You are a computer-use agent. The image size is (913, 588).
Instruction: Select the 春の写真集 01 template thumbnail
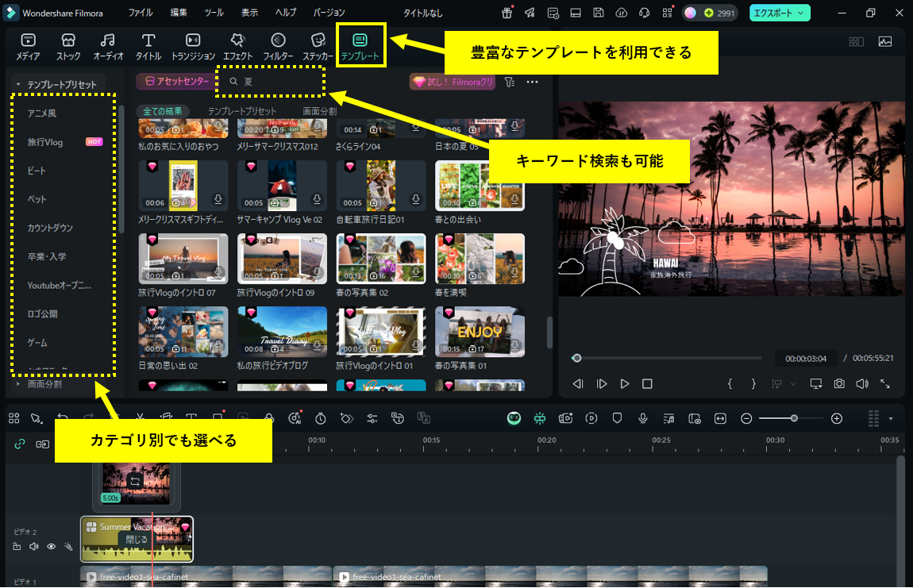(480, 331)
